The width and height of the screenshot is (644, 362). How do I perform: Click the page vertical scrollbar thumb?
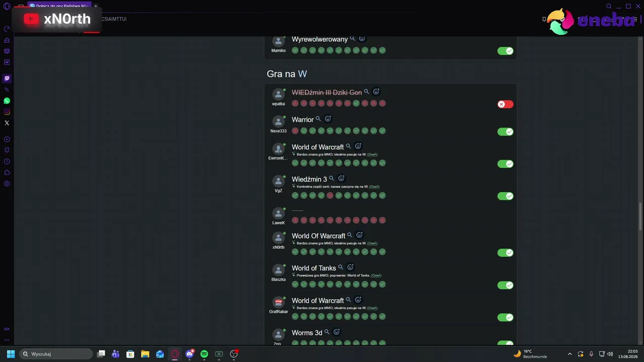pos(640,216)
